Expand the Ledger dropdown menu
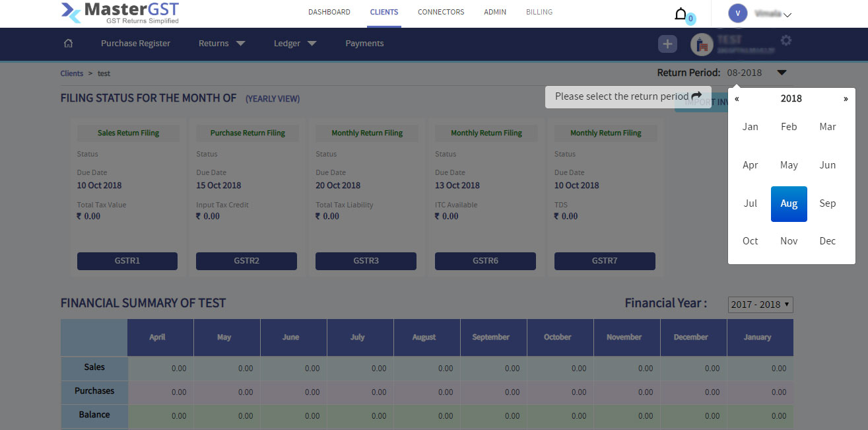Screen dimensions: 868x430 pyautogui.click(x=295, y=44)
